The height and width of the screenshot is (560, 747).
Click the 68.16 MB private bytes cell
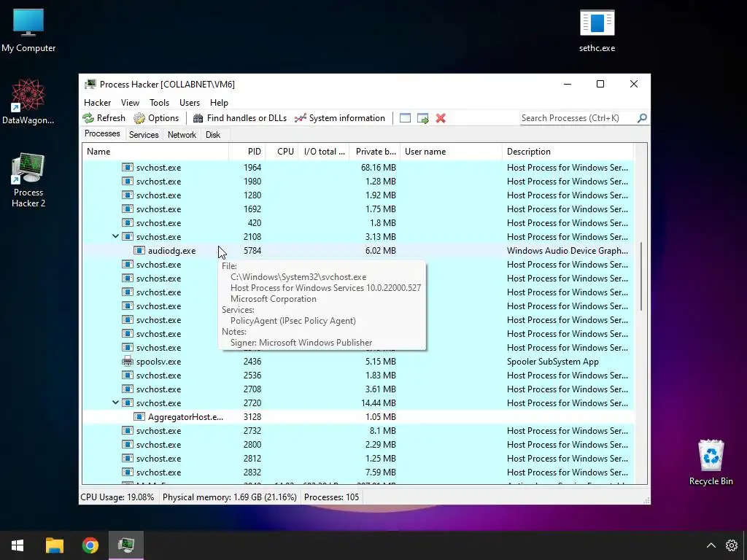click(x=379, y=168)
